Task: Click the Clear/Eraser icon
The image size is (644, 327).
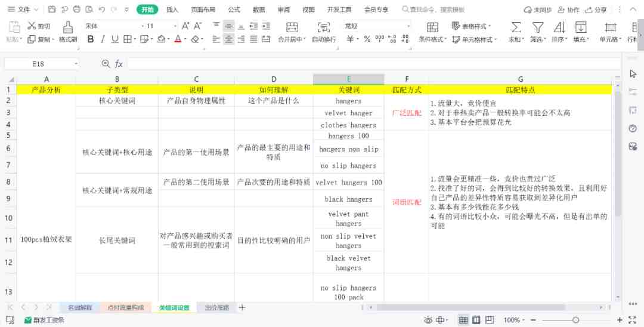Action: click(x=195, y=39)
